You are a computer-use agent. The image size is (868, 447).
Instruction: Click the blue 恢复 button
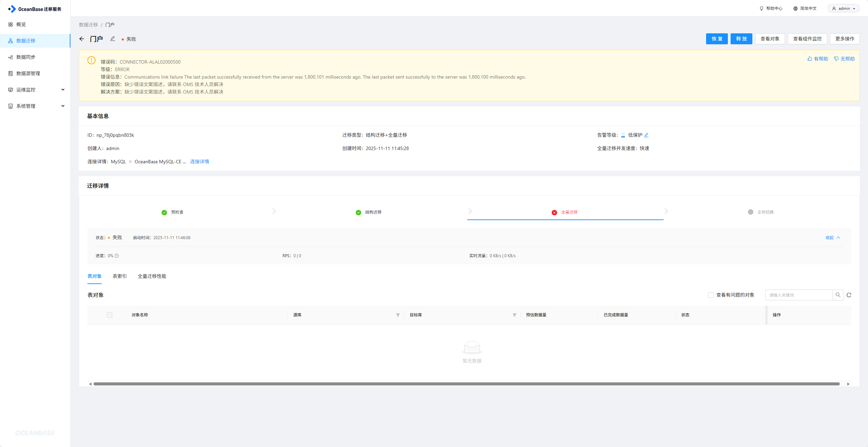click(x=717, y=39)
